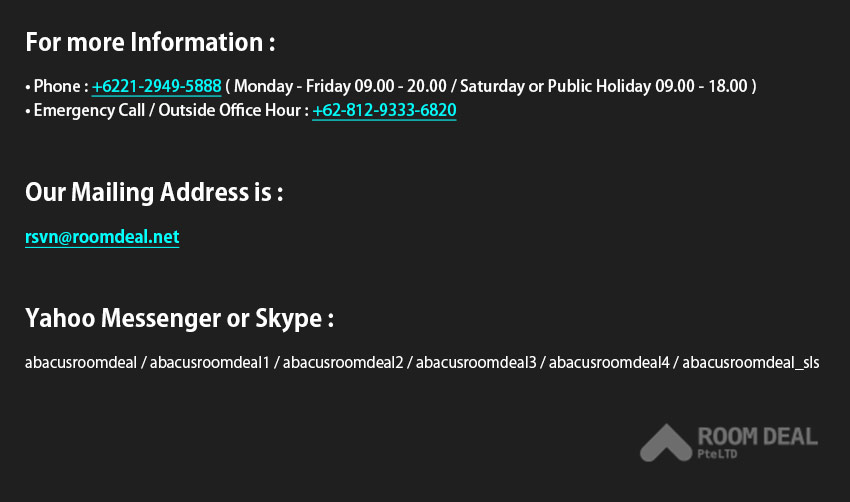This screenshot has height=502, width=850.
Task: Open the +62-812-9333-6820 emergency number link
Action: point(384,111)
